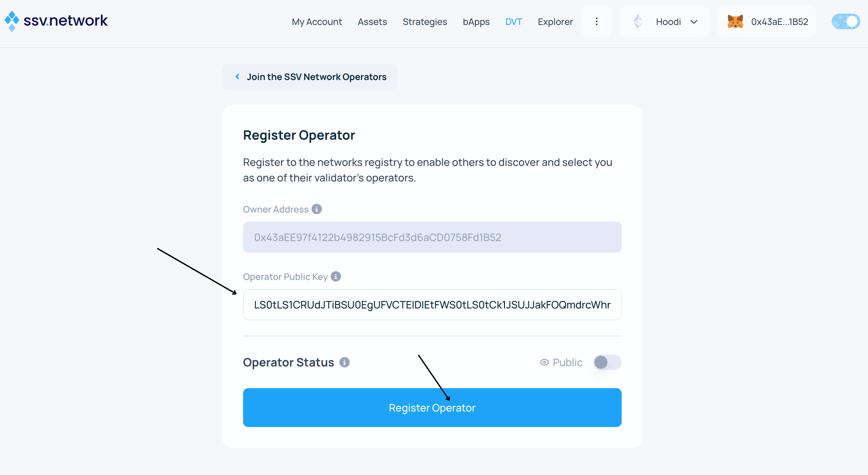
Task: Click the MetaMask fox wallet icon
Action: 735,22
